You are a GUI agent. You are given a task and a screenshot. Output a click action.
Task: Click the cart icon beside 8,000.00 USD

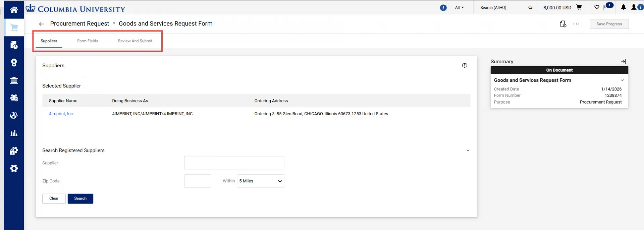point(579,7)
